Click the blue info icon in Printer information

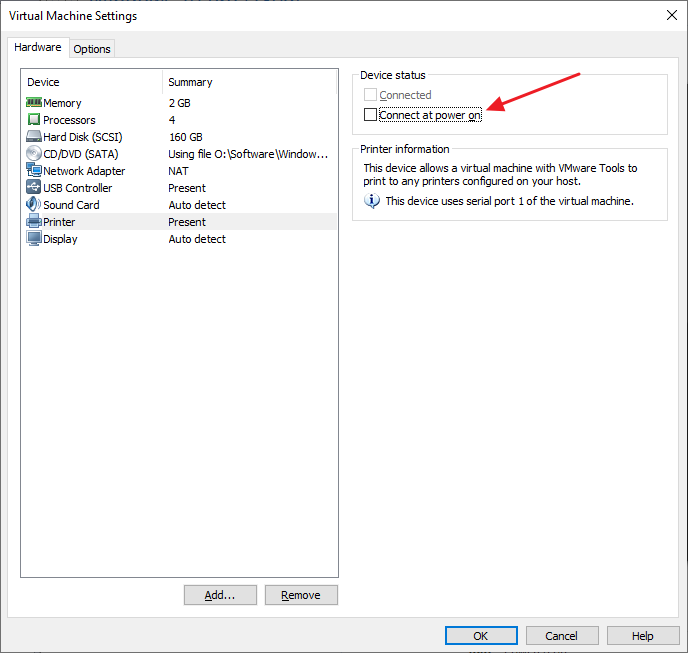coord(372,201)
